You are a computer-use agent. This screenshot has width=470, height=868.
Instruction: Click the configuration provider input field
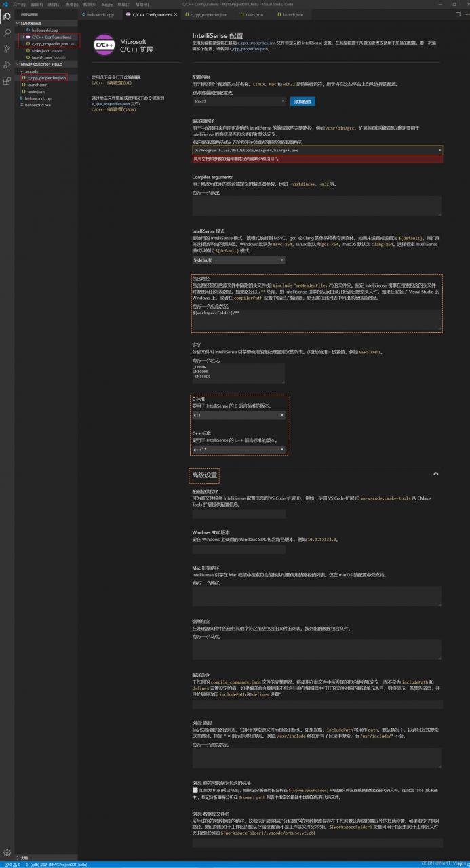click(x=239, y=514)
